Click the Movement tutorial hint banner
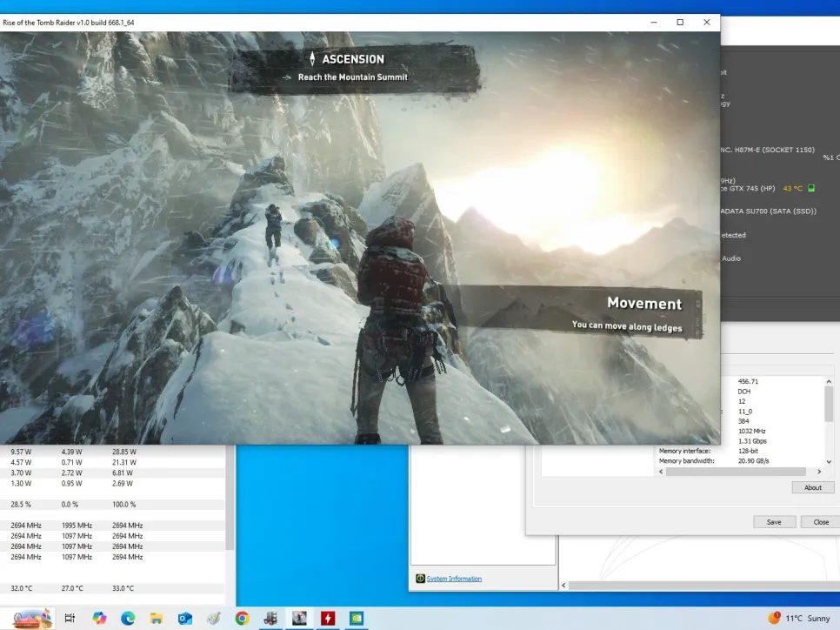The width and height of the screenshot is (840, 630). 581,313
